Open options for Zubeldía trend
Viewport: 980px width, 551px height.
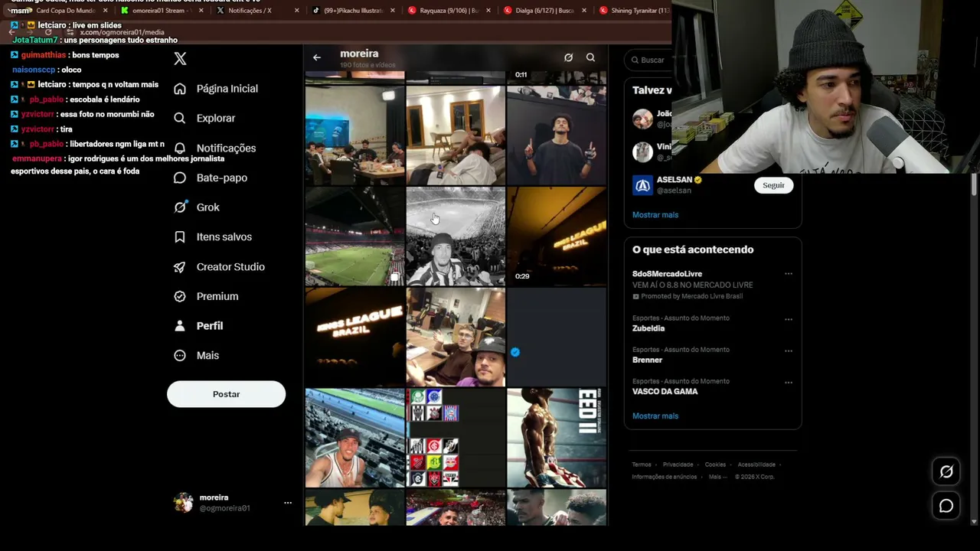789,319
